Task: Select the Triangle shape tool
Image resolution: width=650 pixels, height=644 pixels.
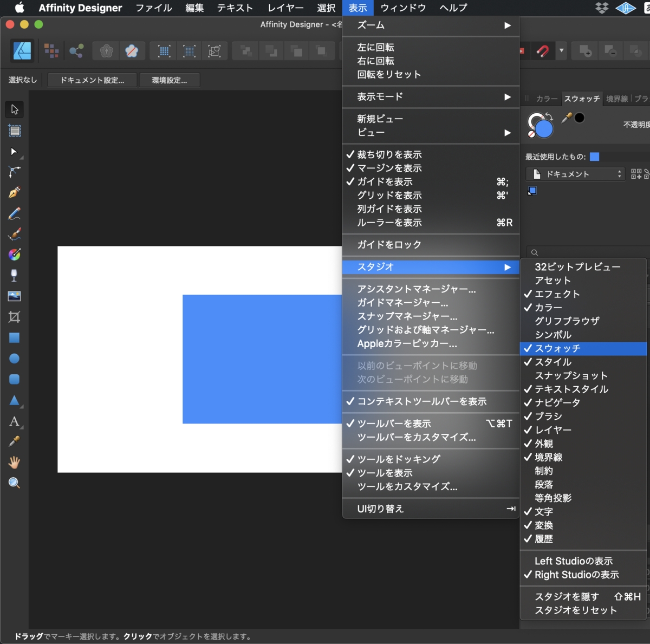Action: tap(15, 400)
